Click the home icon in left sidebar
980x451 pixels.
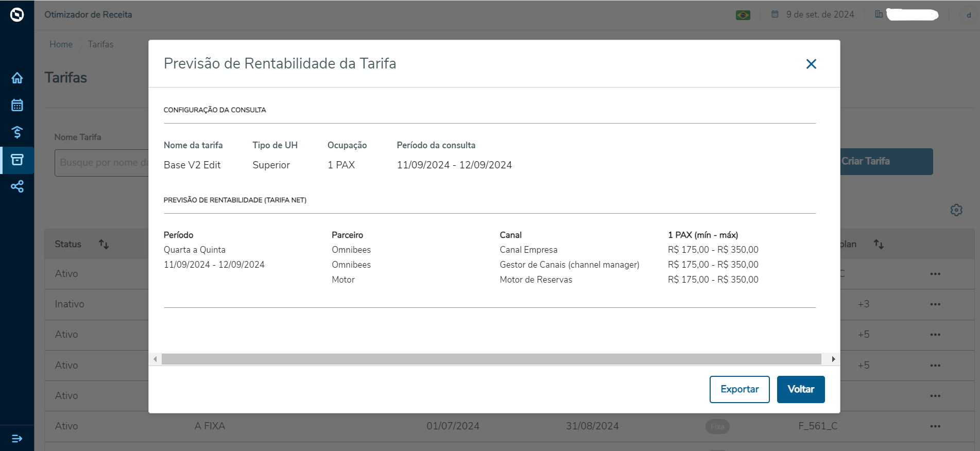point(17,78)
